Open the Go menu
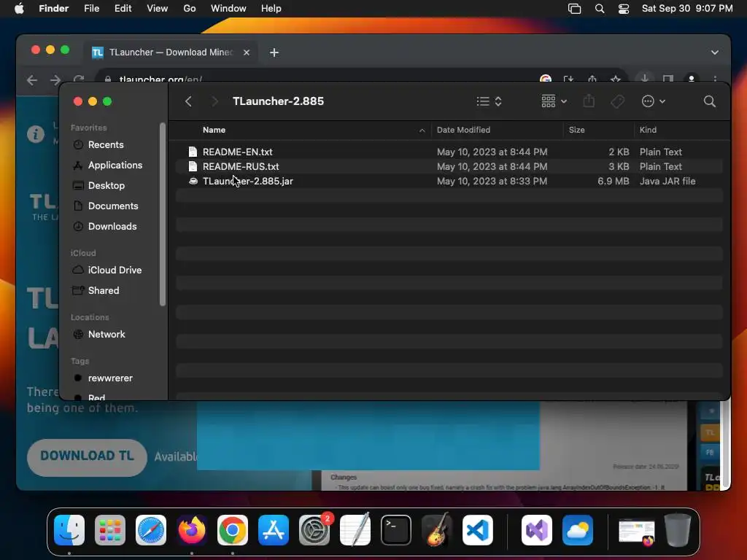Screen dimensions: 747x560 click(x=190, y=9)
